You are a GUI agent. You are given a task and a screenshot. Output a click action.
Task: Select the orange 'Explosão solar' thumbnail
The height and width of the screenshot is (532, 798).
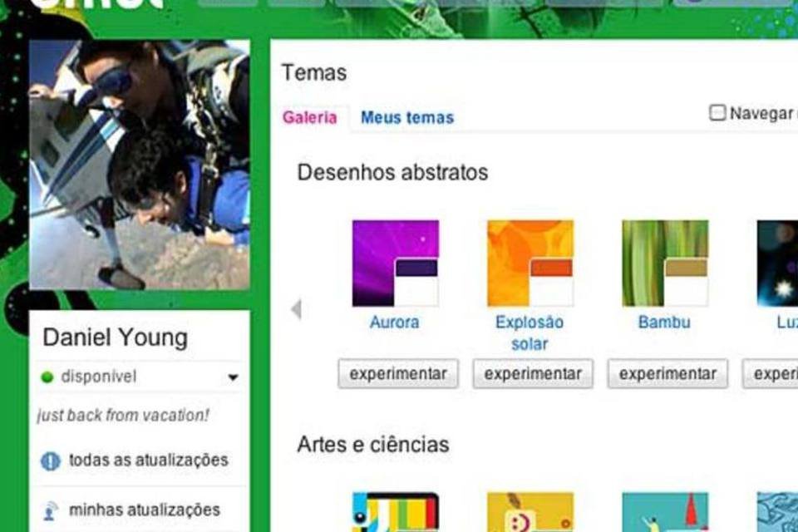pyautogui.click(x=530, y=264)
